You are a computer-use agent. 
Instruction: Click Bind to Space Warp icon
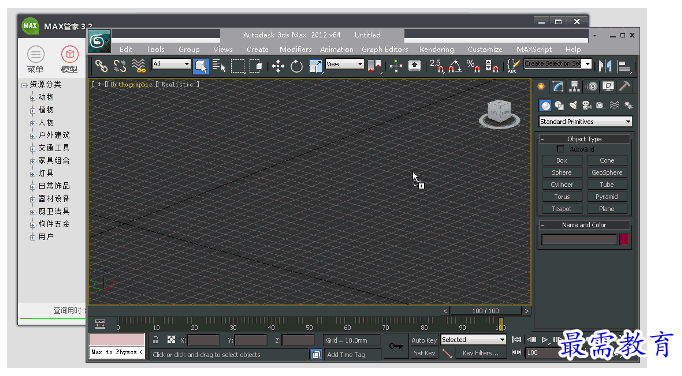[x=139, y=66]
